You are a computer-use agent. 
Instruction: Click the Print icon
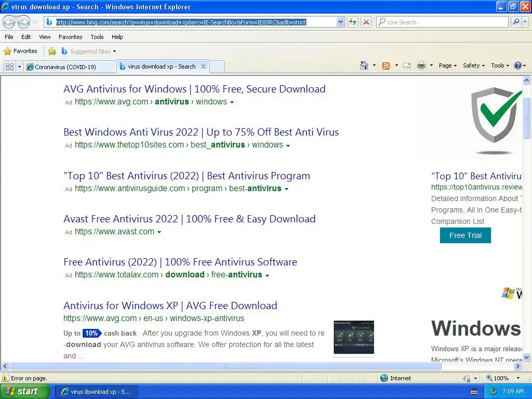coord(421,65)
